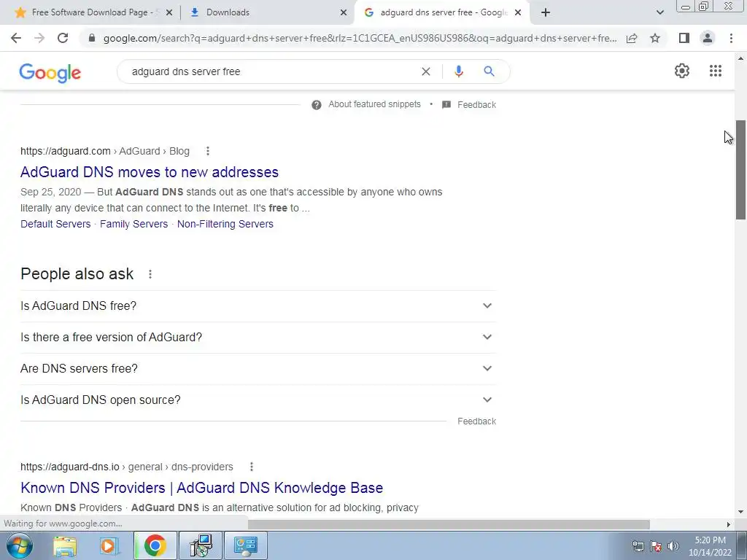Click into the Google search input field
747x560 pixels.
pyautogui.click(x=271, y=71)
